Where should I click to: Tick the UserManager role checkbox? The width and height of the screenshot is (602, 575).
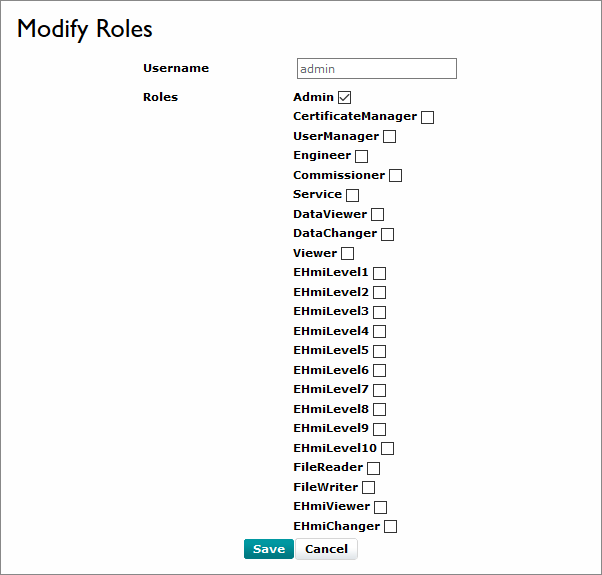(x=390, y=137)
